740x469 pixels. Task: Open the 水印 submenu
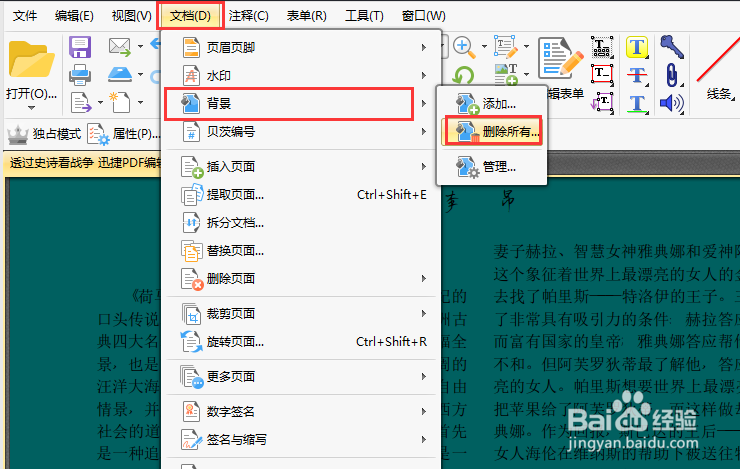coord(301,75)
